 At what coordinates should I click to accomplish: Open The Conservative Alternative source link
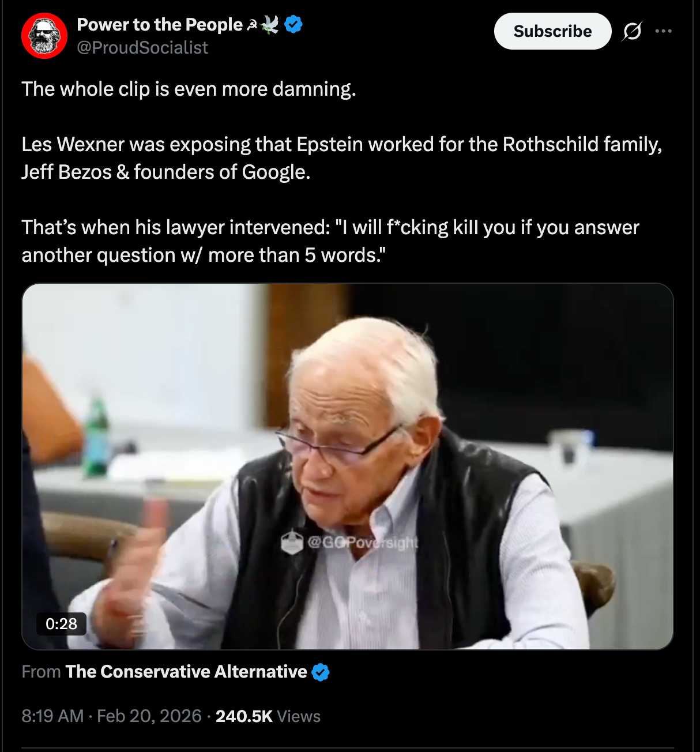186,672
